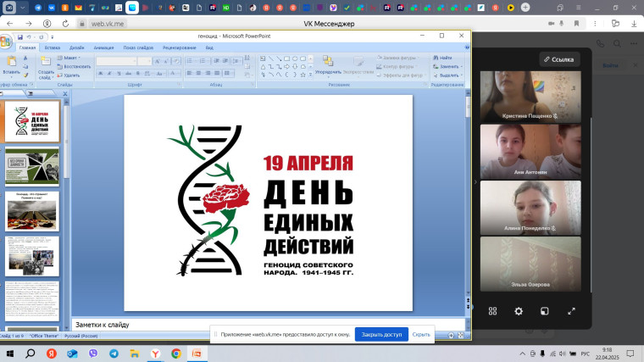Reload the page in the browser toolbar

(65, 24)
